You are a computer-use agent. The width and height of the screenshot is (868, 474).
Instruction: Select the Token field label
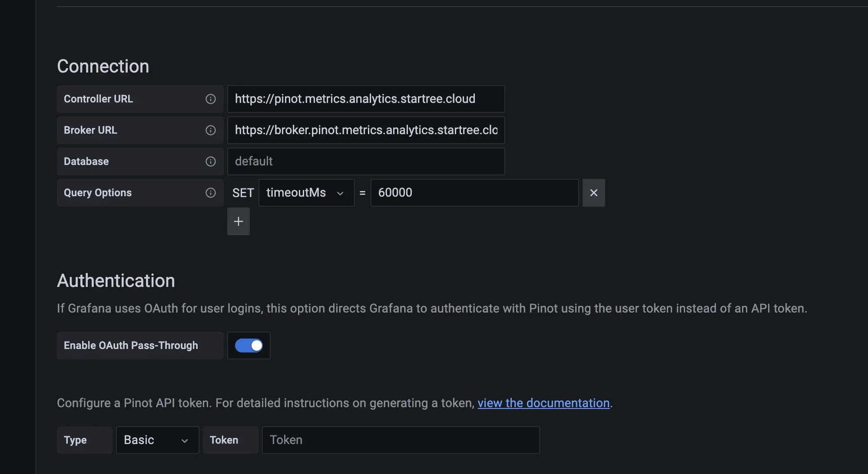tap(224, 440)
